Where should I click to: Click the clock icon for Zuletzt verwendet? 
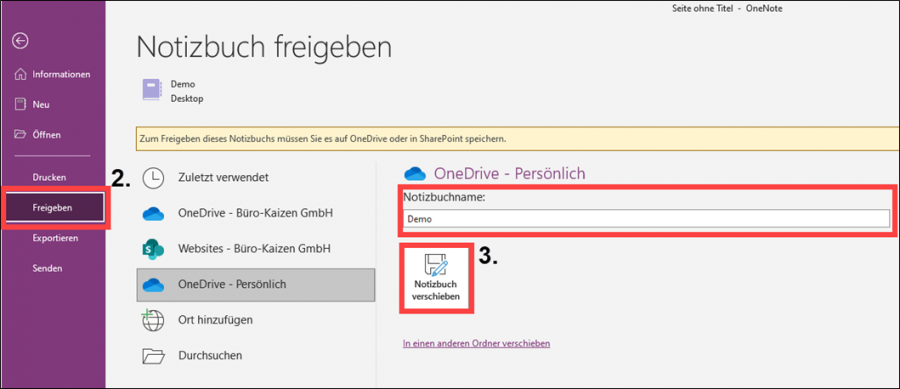[x=153, y=178]
